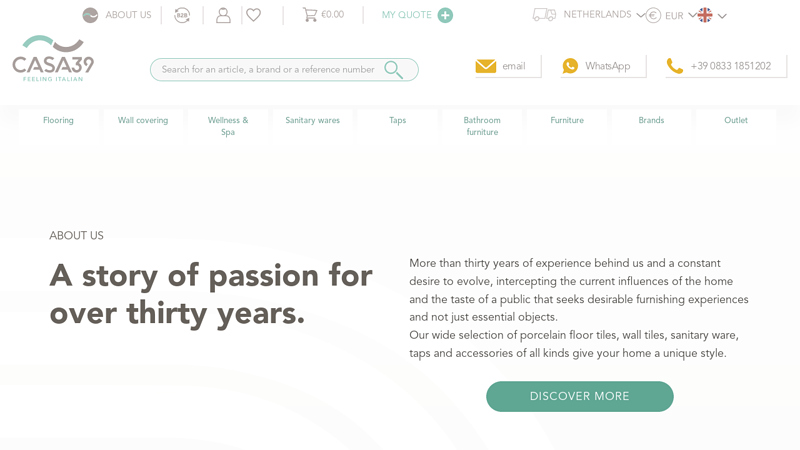
Task: Click the phone number +39 0833 1851202
Action: tap(731, 66)
